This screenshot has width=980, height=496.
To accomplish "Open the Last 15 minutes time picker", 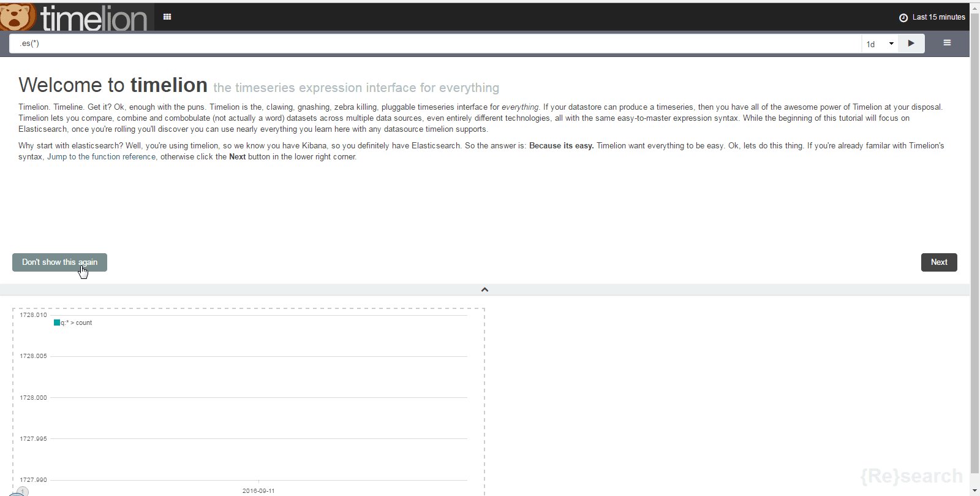I will [x=932, y=17].
